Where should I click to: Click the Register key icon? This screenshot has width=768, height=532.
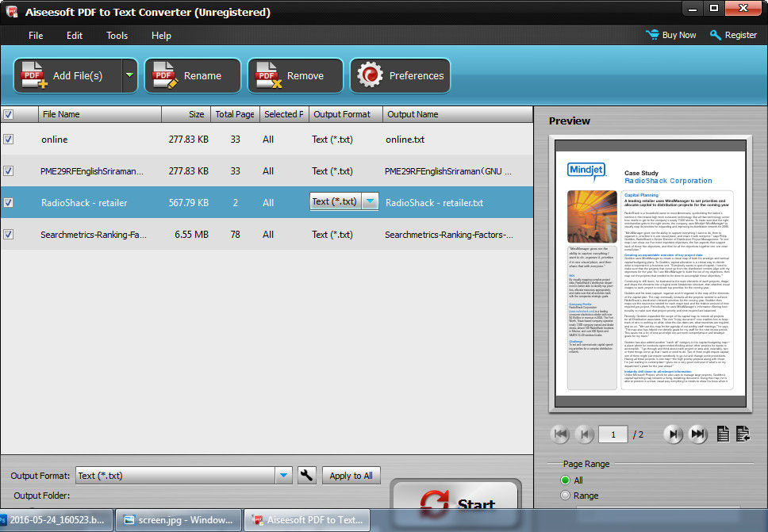click(x=715, y=35)
